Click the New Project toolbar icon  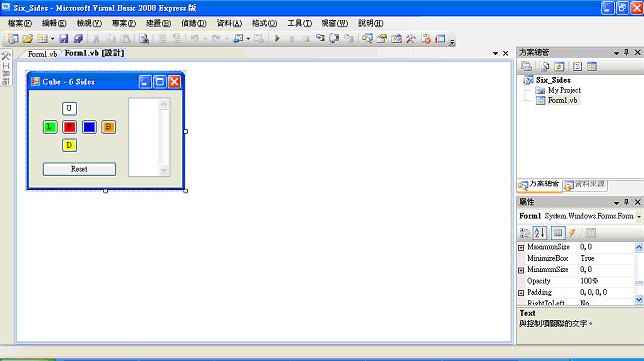point(13,39)
